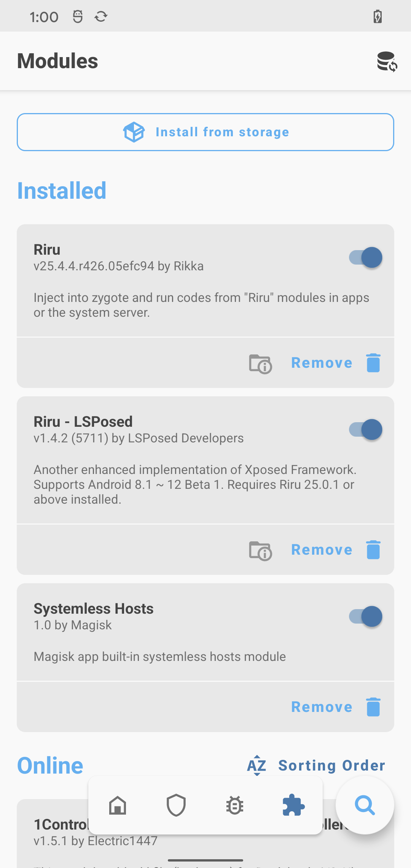
Task: Tap the status bar sync icon
Action: [x=101, y=16]
